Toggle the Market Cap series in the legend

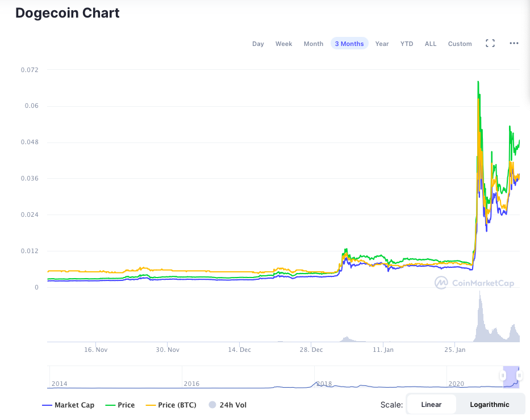pyautogui.click(x=68, y=405)
